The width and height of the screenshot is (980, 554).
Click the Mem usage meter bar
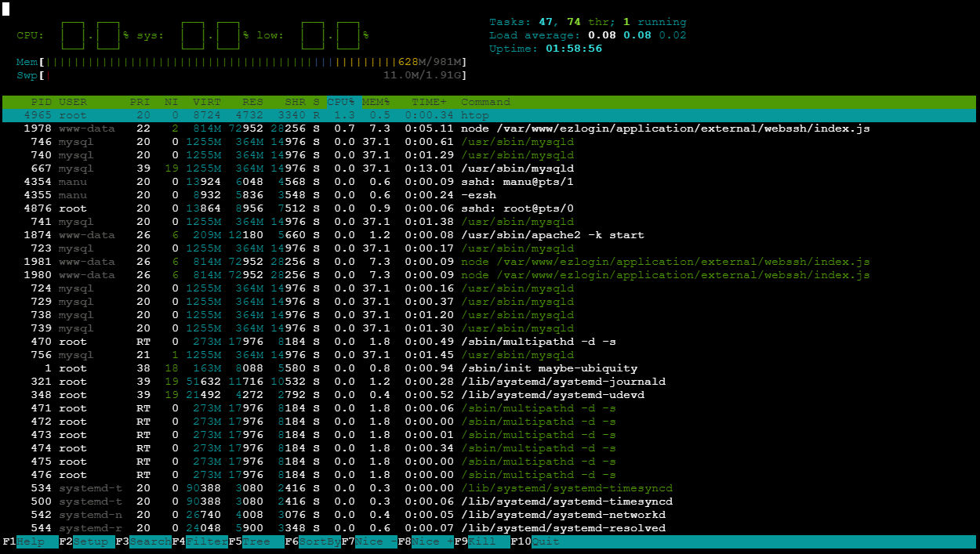242,62
